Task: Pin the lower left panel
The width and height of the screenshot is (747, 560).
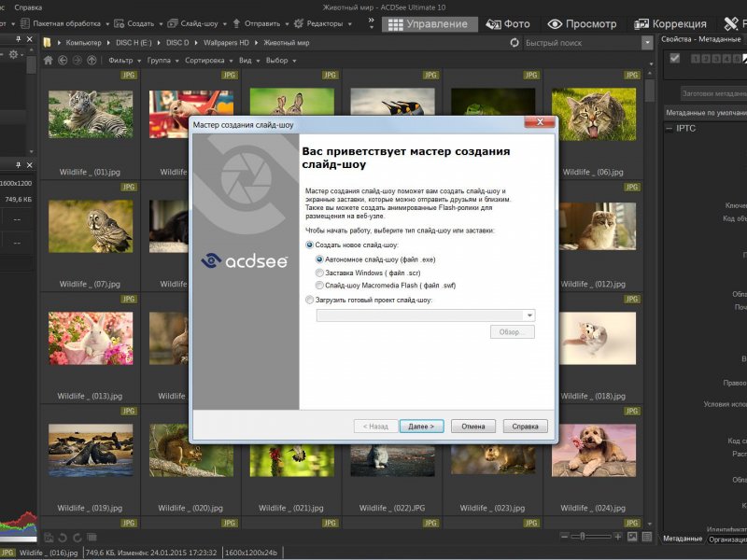Action: pyautogui.click(x=18, y=165)
